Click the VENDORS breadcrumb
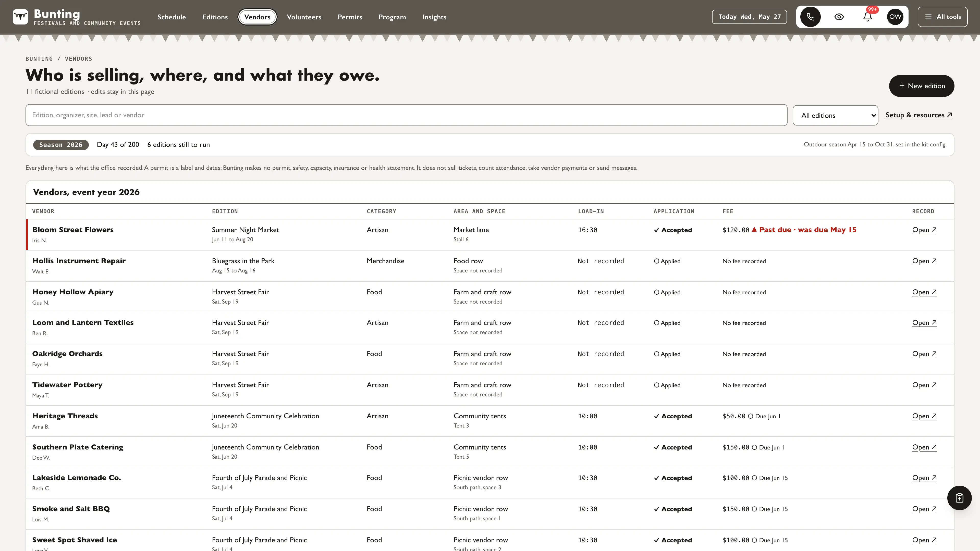 [x=78, y=59]
